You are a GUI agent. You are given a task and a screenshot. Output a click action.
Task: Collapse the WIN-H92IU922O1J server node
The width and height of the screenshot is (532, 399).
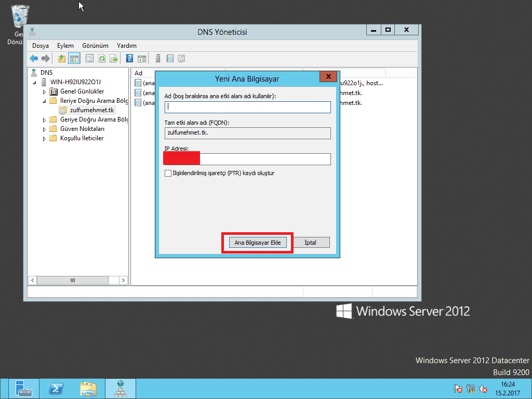[x=34, y=83]
